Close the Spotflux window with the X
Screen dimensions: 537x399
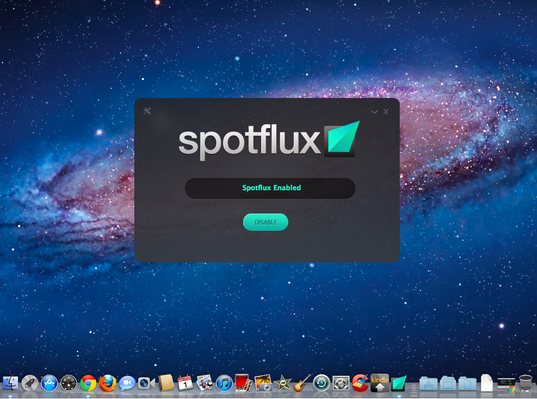386,112
